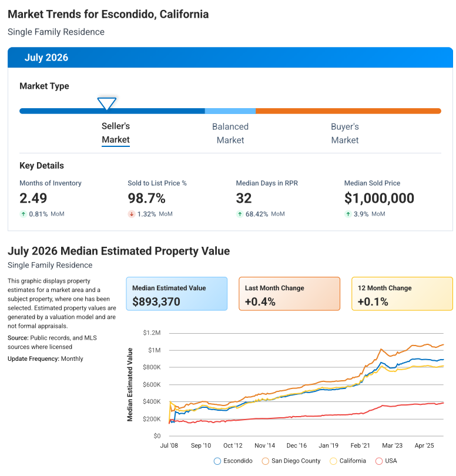The image size is (456, 476).
Task: Click the Median Estimated Value axis title
Action: pyautogui.click(x=130, y=385)
